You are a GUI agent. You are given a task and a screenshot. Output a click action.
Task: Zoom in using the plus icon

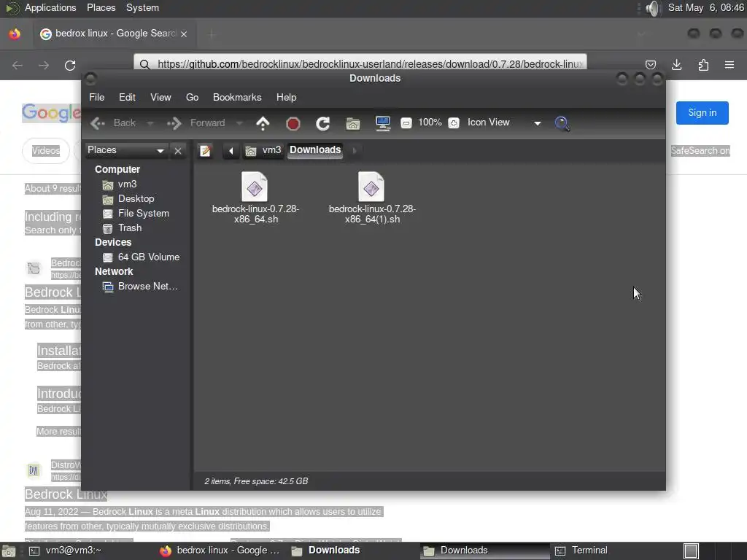pos(454,122)
